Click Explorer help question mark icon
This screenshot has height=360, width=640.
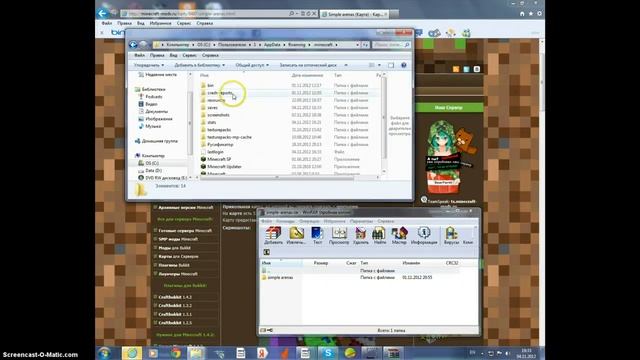tap(403, 65)
